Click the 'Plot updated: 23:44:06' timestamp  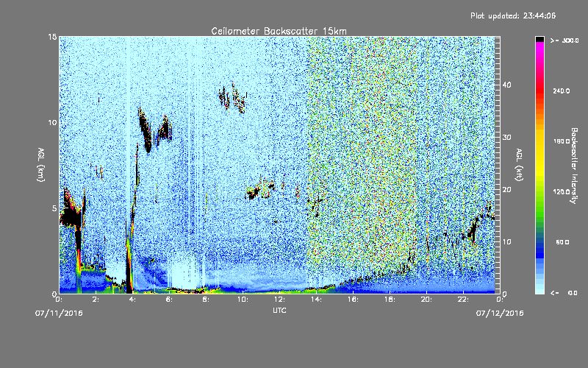tap(513, 15)
